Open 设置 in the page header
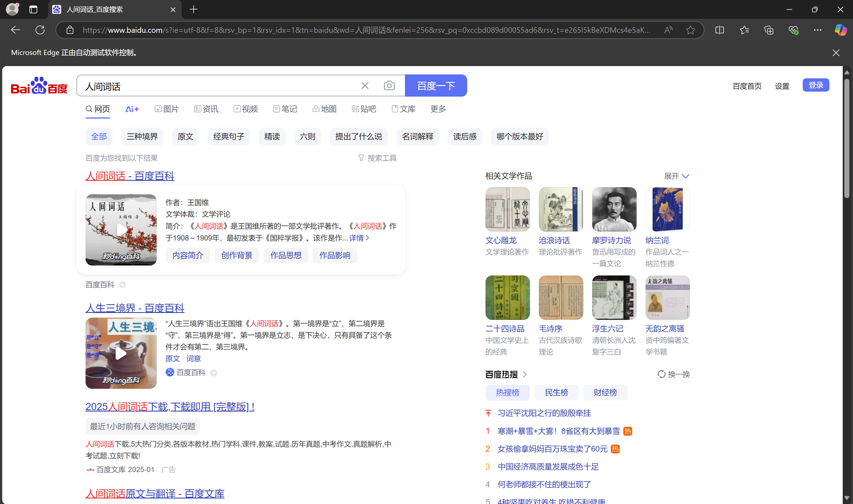Image resolution: width=853 pixels, height=504 pixels. (782, 86)
